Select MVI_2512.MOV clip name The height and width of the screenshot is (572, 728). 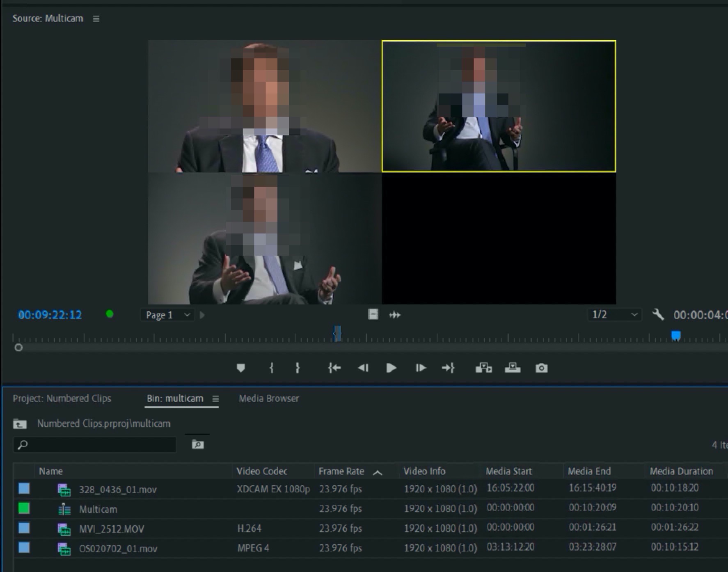pyautogui.click(x=112, y=529)
